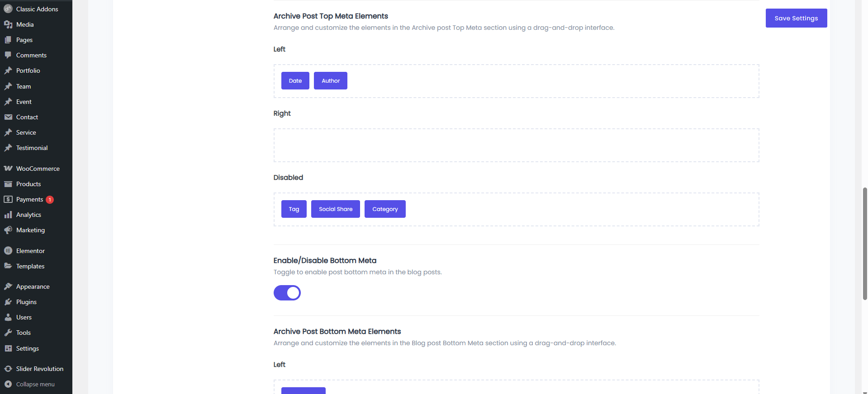This screenshot has height=394, width=868.
Task: Click the Marketing megaphone icon
Action: coord(8,230)
